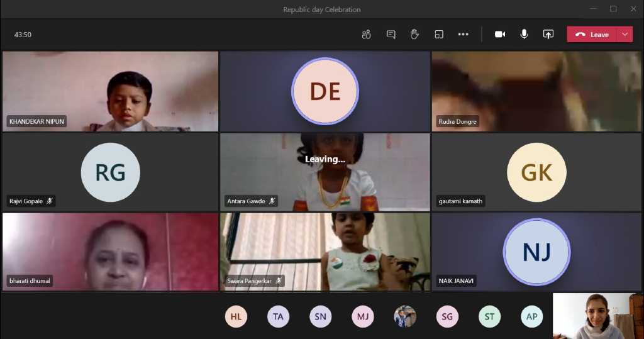Show participants panel
This screenshot has width=644, height=339.
pyautogui.click(x=366, y=35)
